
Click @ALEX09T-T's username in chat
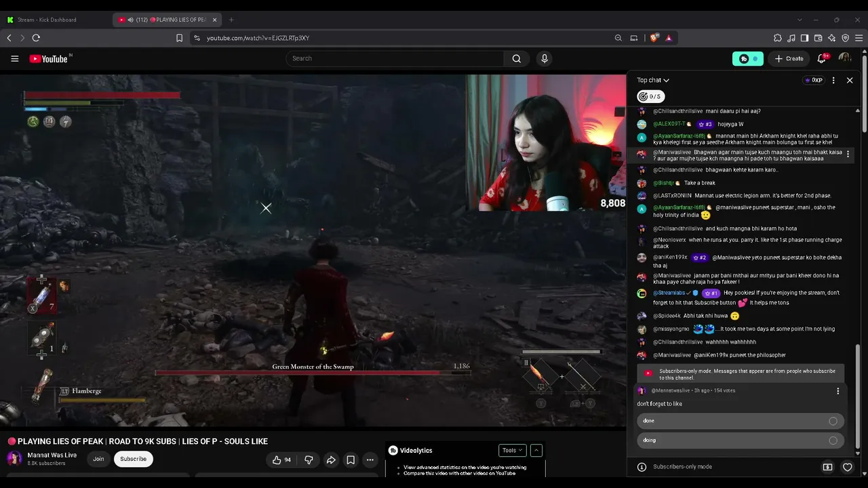pos(669,124)
